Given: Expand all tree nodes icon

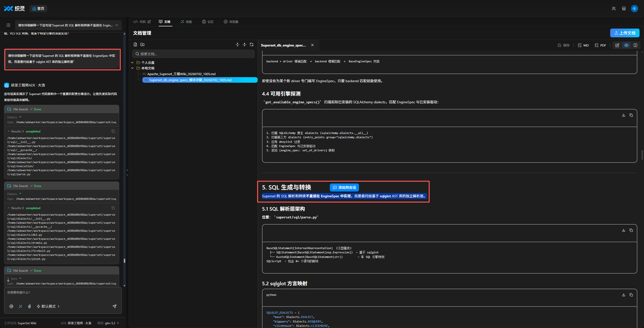Looking at the screenshot, I should pos(237,44).
